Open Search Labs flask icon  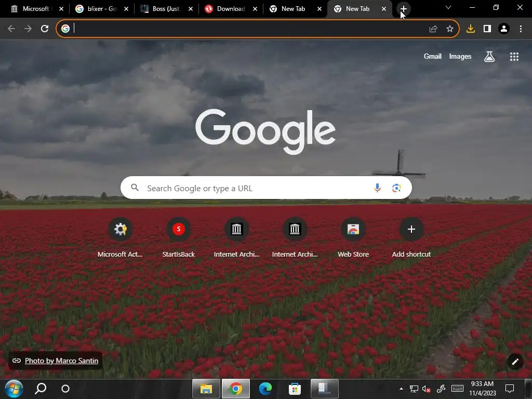tap(489, 57)
